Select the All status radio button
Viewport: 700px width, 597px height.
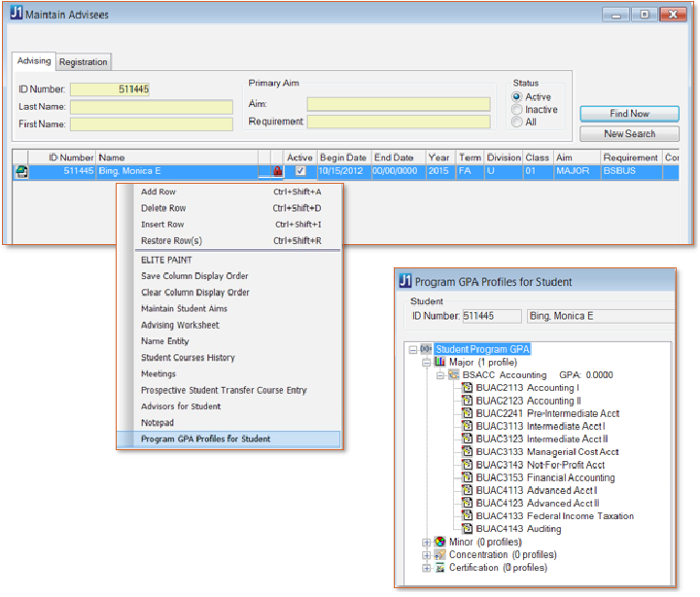516,123
